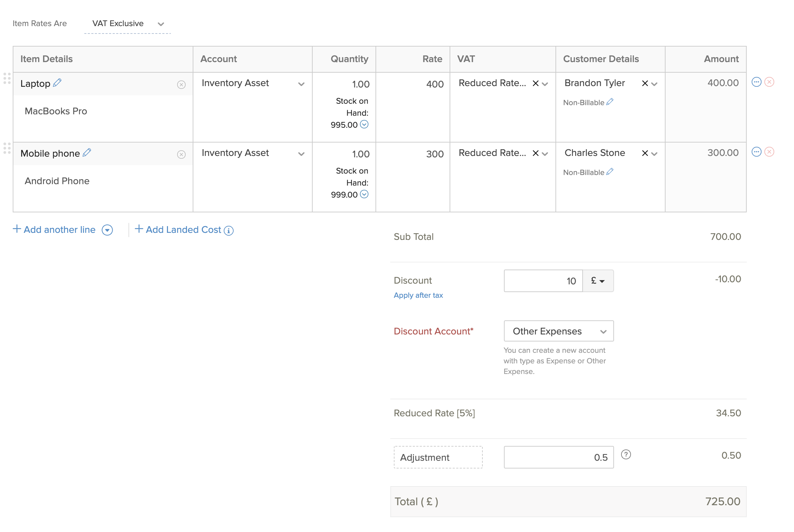794x532 pixels.
Task: Open more options for the Laptop row
Action: 756,82
